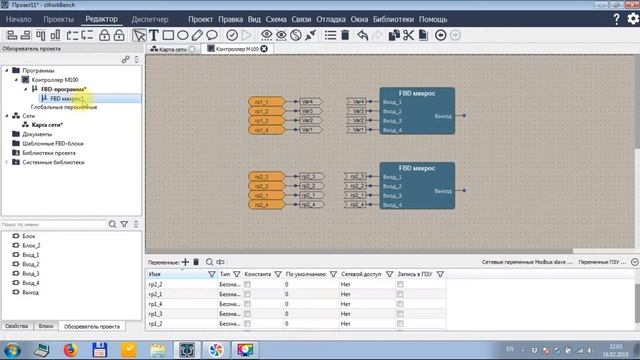
Task: Select the pencil drawing tool
Action: pos(197,35)
